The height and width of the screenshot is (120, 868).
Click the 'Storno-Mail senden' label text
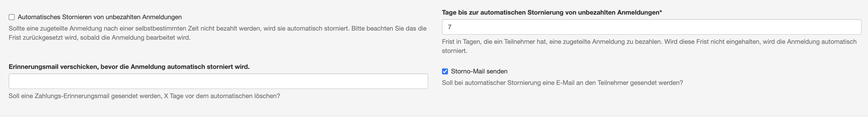coord(479,71)
